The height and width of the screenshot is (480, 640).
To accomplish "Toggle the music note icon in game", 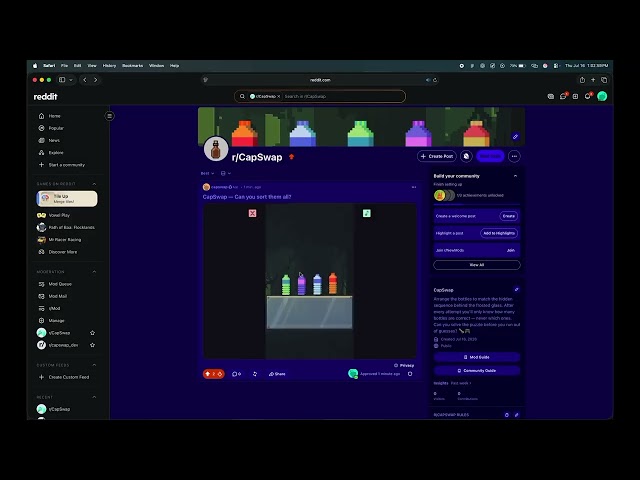I will (367, 213).
